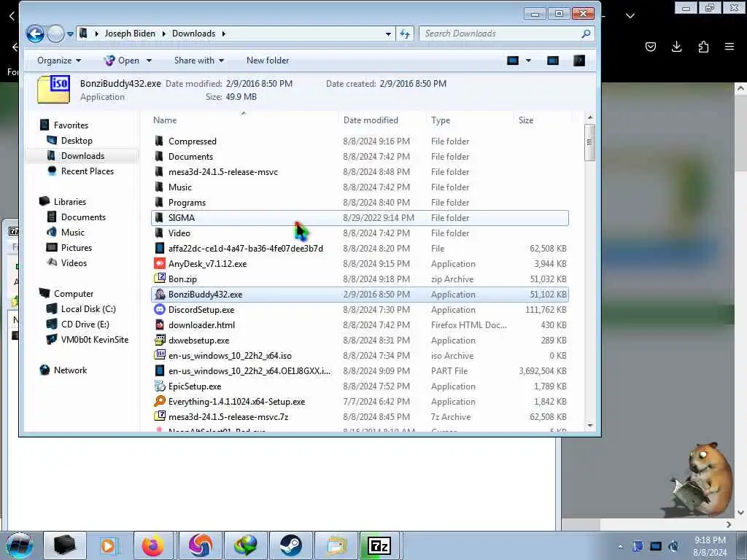This screenshot has width=747, height=560.
Task: Open the Explorer help icon
Action: click(x=578, y=61)
